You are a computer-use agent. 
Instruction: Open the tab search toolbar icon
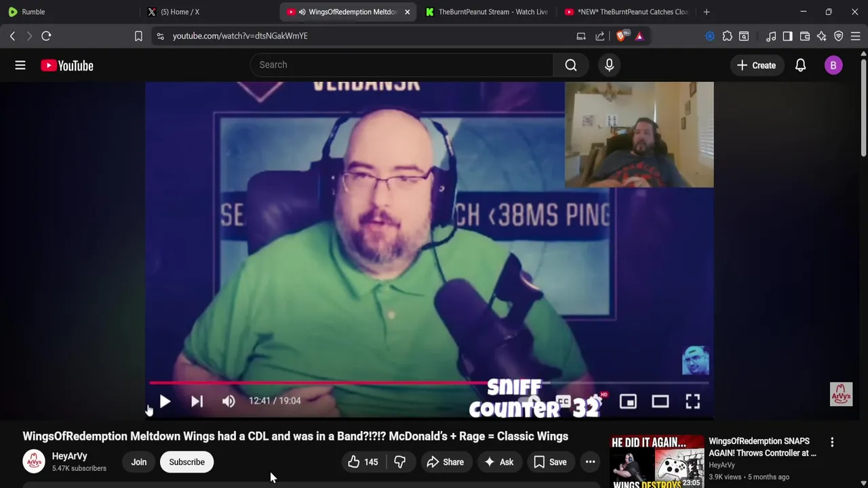(x=744, y=36)
